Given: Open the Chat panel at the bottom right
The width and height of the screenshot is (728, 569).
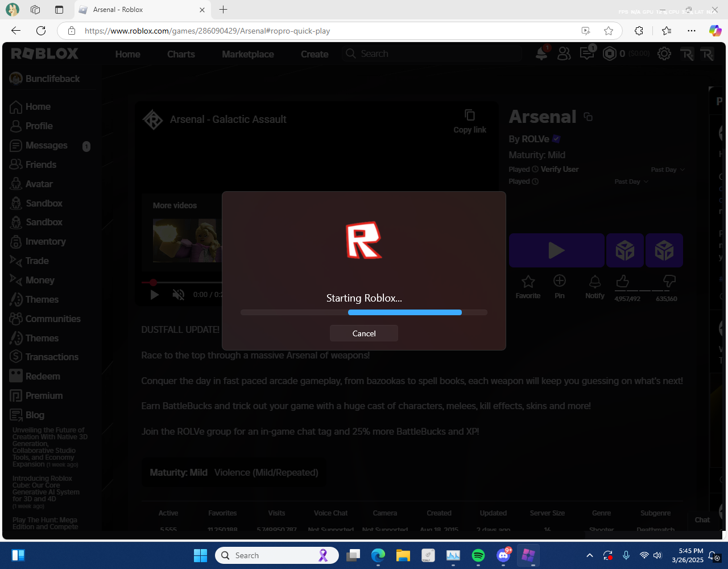Looking at the screenshot, I should [x=702, y=519].
